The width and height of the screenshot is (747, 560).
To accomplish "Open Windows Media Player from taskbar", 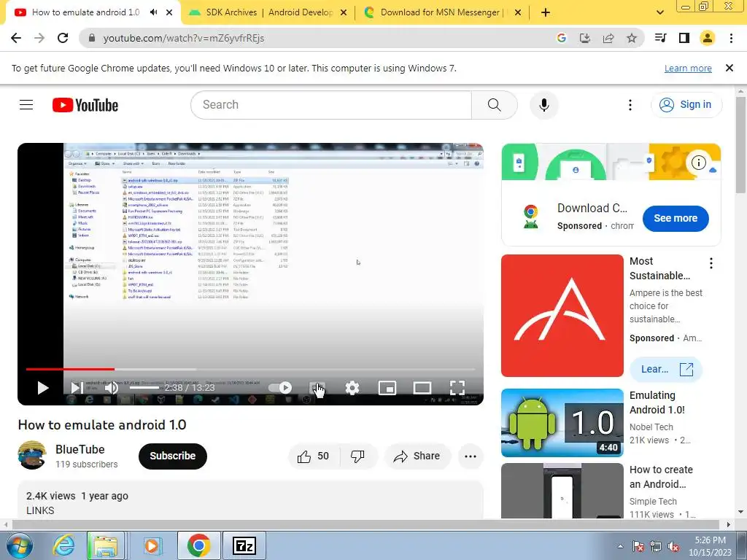I will [152, 545].
